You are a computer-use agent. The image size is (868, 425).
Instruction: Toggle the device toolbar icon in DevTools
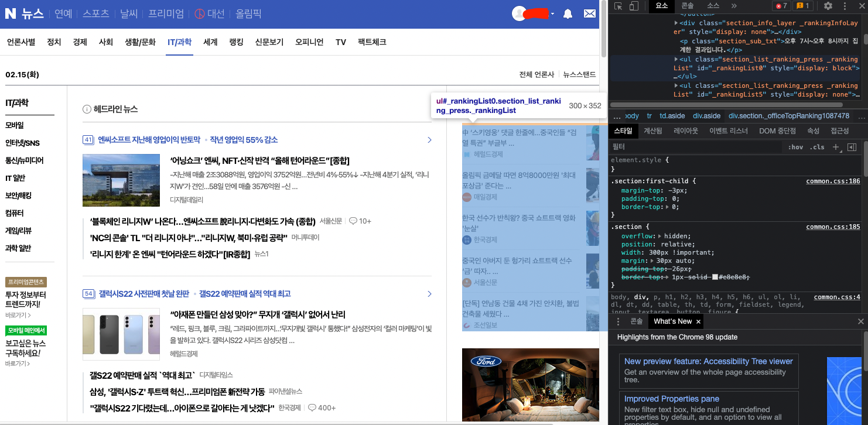(x=634, y=6)
